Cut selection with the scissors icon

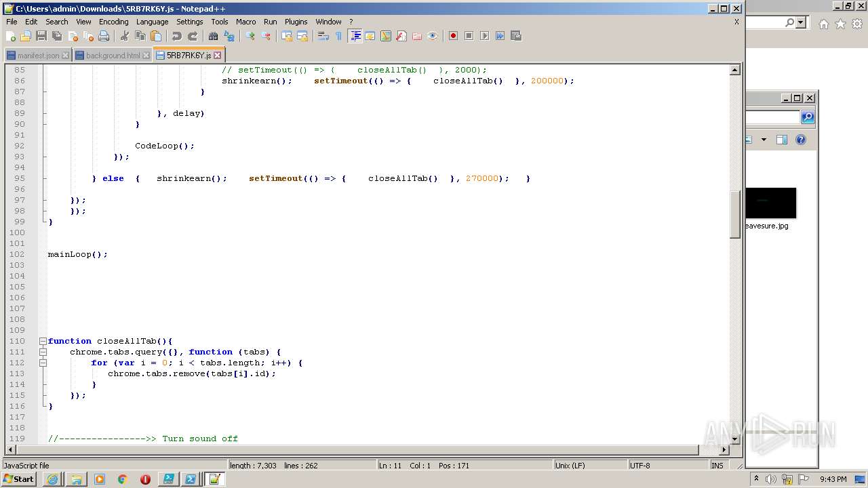click(125, 36)
